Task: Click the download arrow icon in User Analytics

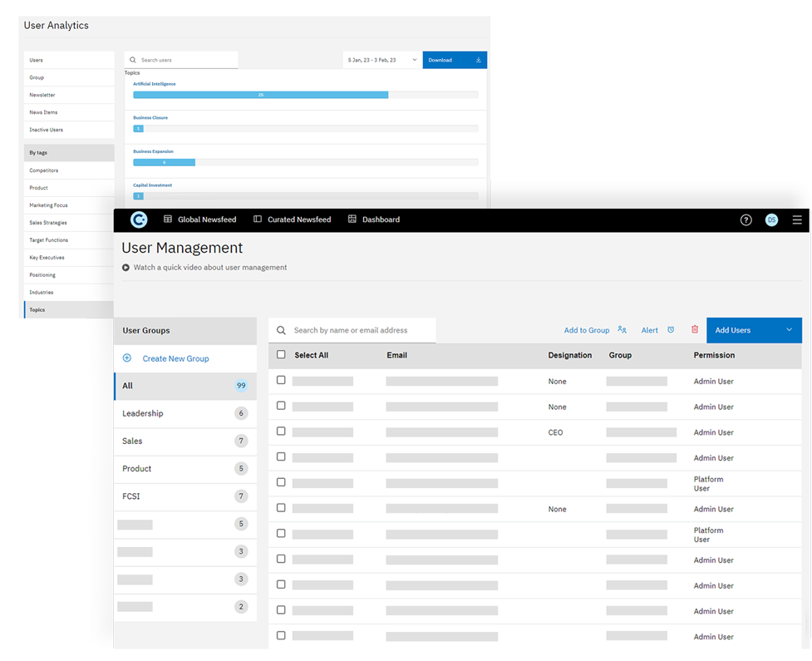Action: [x=479, y=60]
